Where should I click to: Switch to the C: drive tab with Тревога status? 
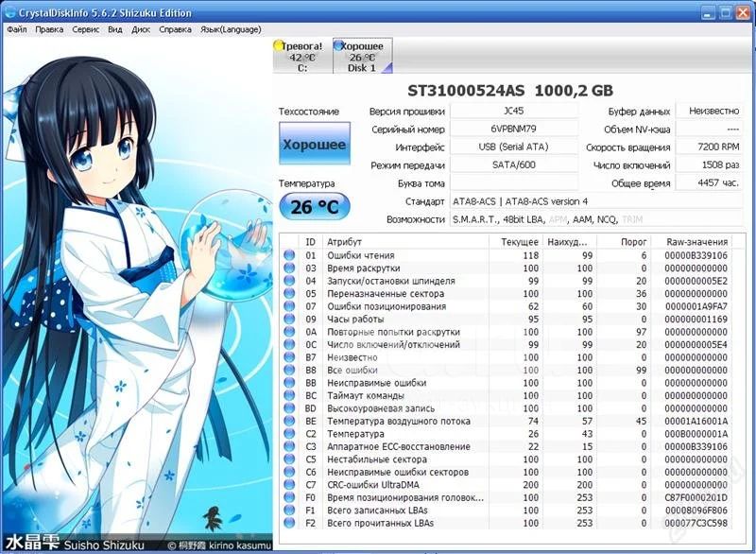coord(301,57)
